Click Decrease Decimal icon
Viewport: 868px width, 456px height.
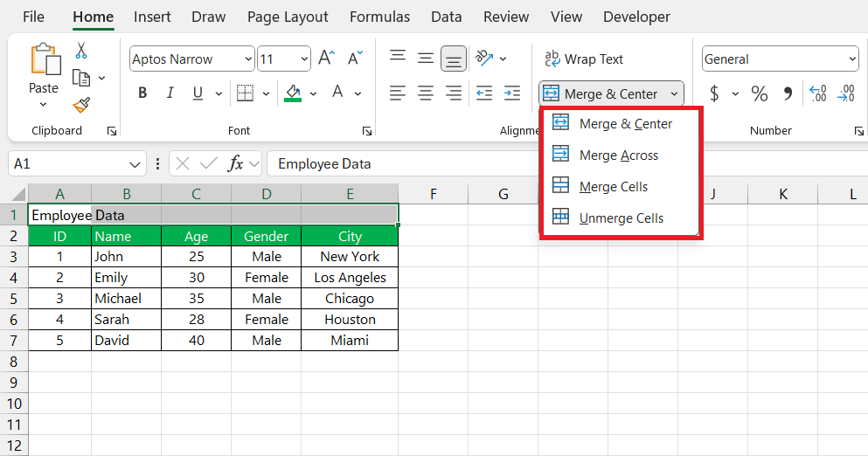(846, 93)
